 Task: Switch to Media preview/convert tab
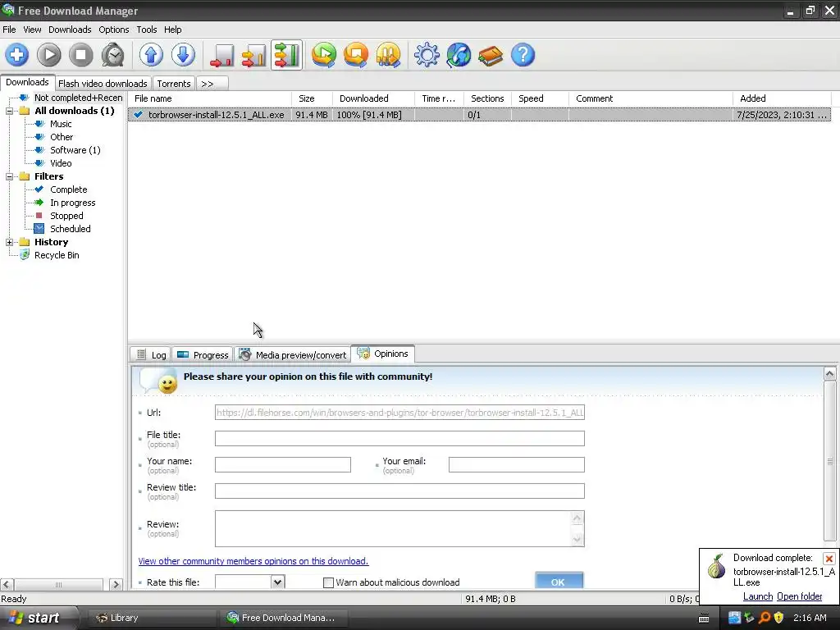click(x=293, y=354)
